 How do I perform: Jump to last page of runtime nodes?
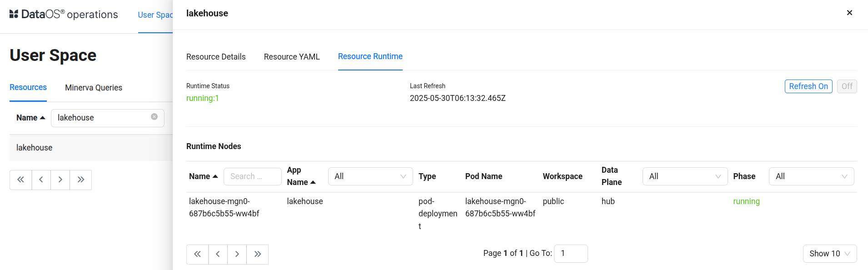[258, 254]
